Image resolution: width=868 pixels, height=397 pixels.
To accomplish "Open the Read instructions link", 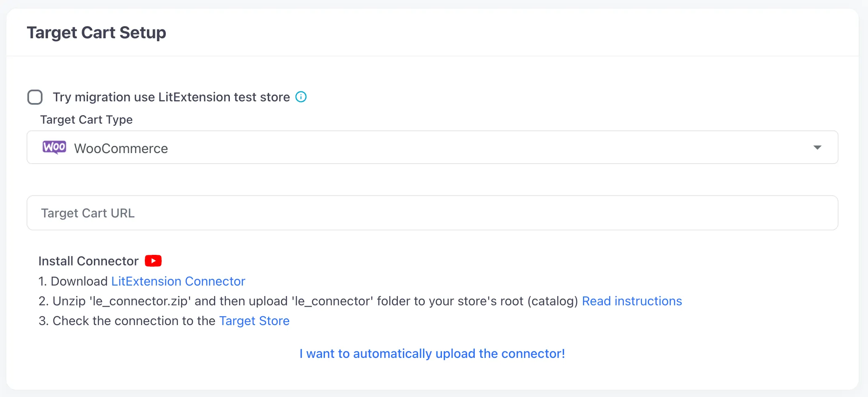I will coord(632,301).
